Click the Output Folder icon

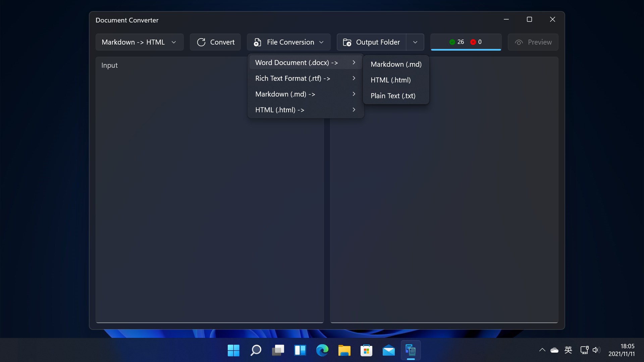tap(347, 42)
